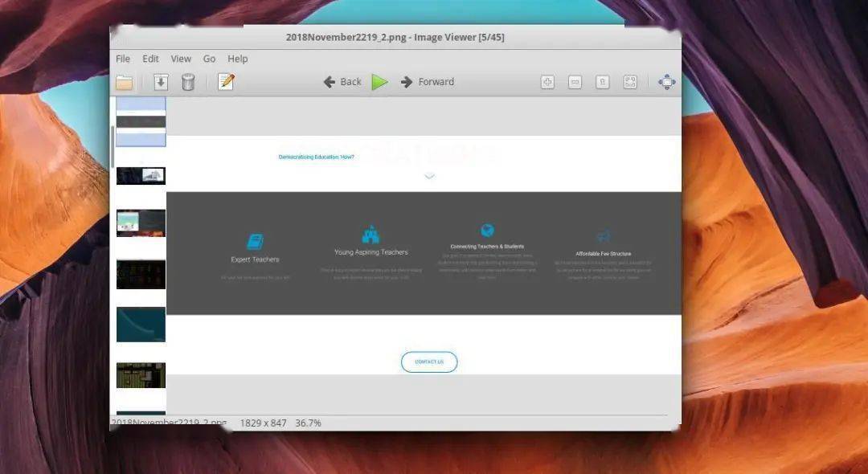Open the File menu

coord(123,59)
